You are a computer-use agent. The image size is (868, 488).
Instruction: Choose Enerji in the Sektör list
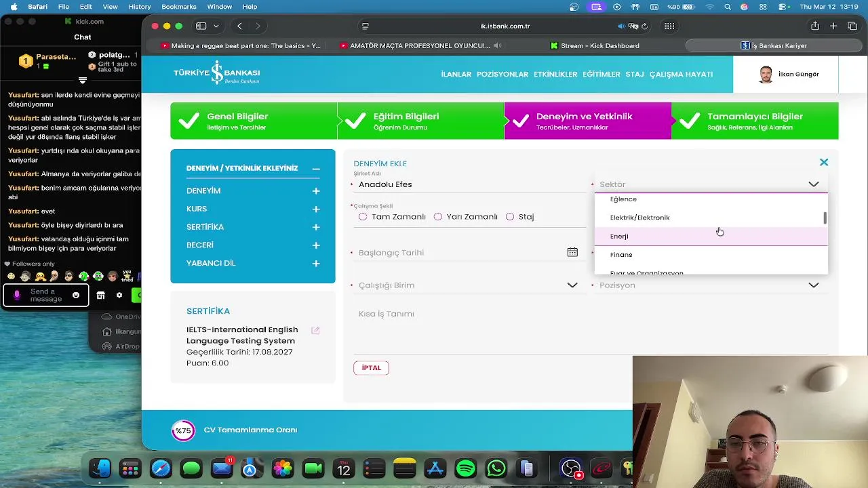coord(711,236)
